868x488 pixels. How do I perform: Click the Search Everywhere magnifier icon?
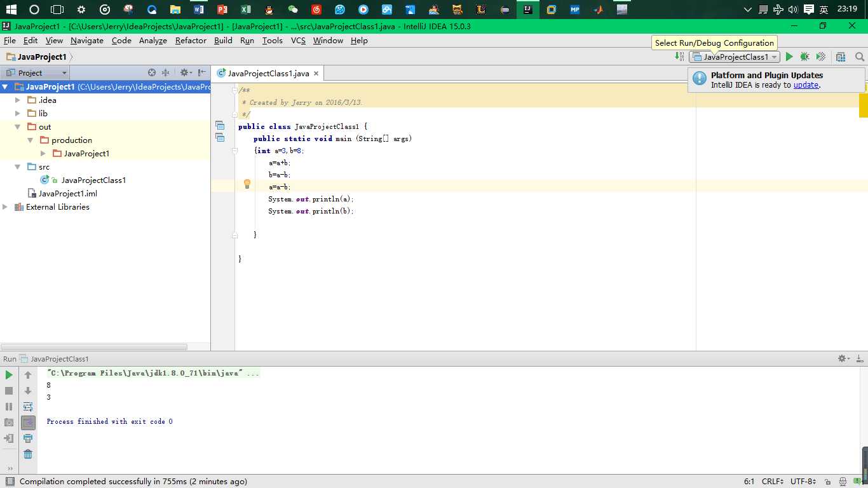click(860, 57)
